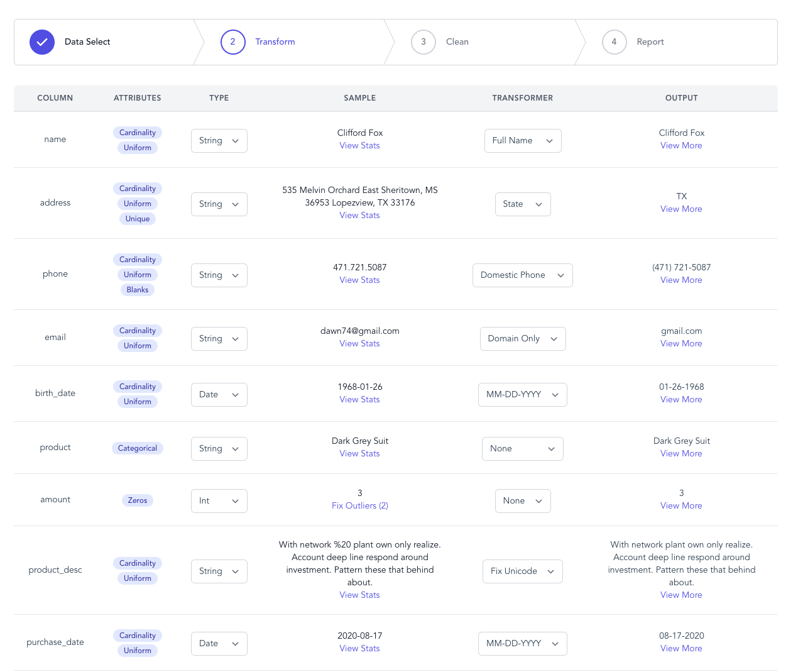The height and width of the screenshot is (672, 803).
Task: Click the Categorical attribute badge on product
Action: point(138,448)
